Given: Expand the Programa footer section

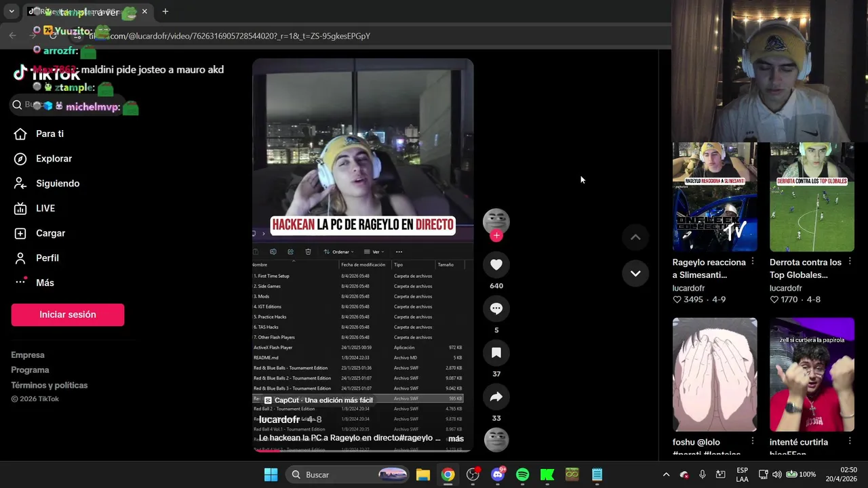Looking at the screenshot, I should (30, 370).
